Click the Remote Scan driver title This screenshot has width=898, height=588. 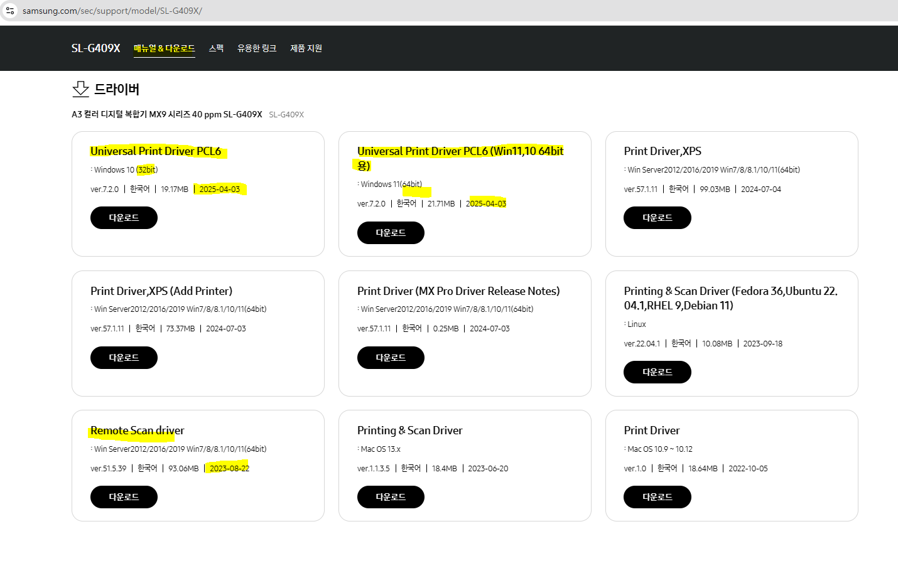coord(138,430)
